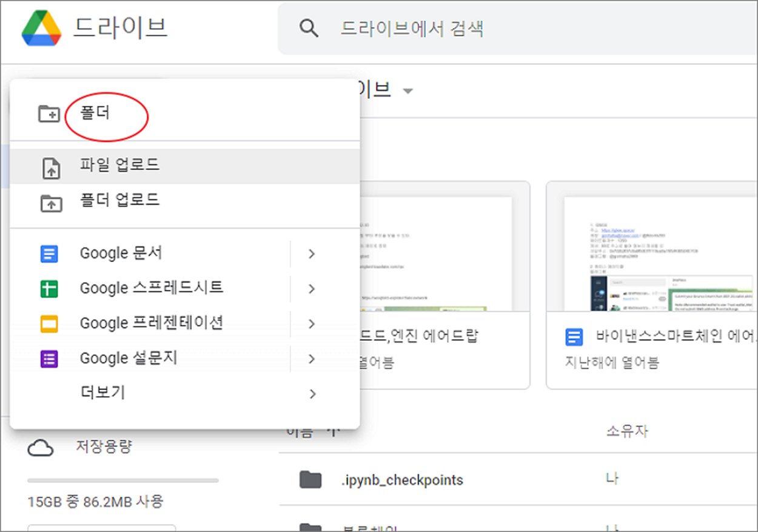The height and width of the screenshot is (532, 758).
Task: Select Google 프레젠테이션 menu entry
Action: click(152, 323)
